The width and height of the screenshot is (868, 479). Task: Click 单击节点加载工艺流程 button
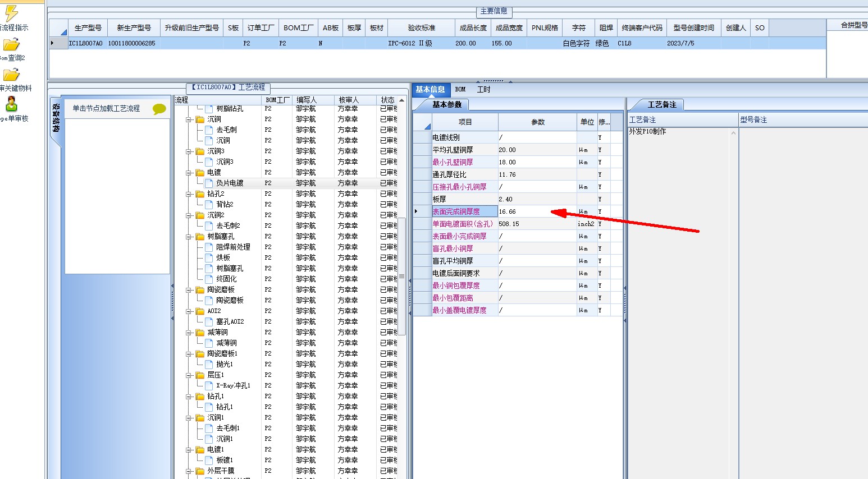pos(106,109)
